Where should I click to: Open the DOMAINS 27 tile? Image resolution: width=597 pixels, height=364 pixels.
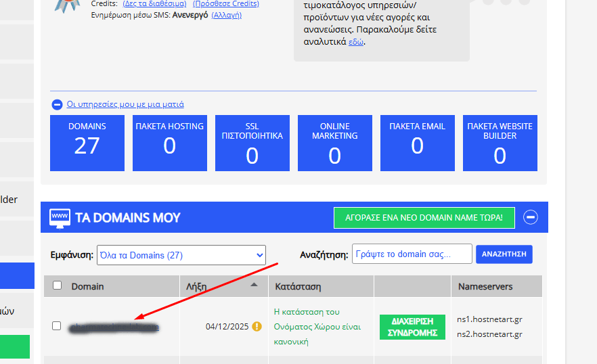point(87,143)
